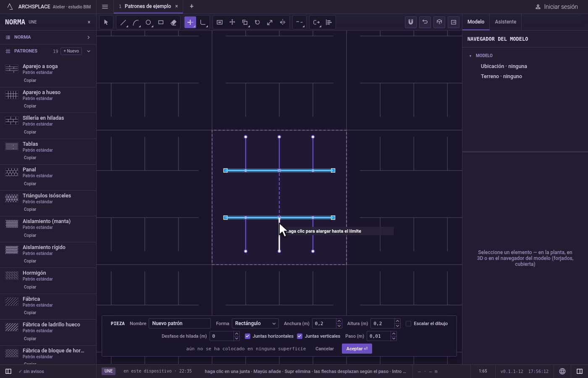588x378 pixels.
Task: Click the mirror tool icon
Action: pyautogui.click(x=283, y=22)
